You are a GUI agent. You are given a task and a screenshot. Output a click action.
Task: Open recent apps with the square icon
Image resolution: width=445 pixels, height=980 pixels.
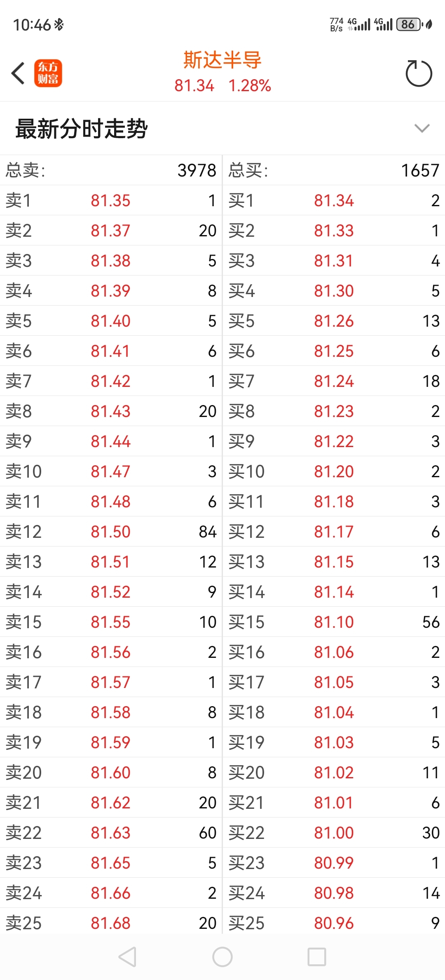317,956
